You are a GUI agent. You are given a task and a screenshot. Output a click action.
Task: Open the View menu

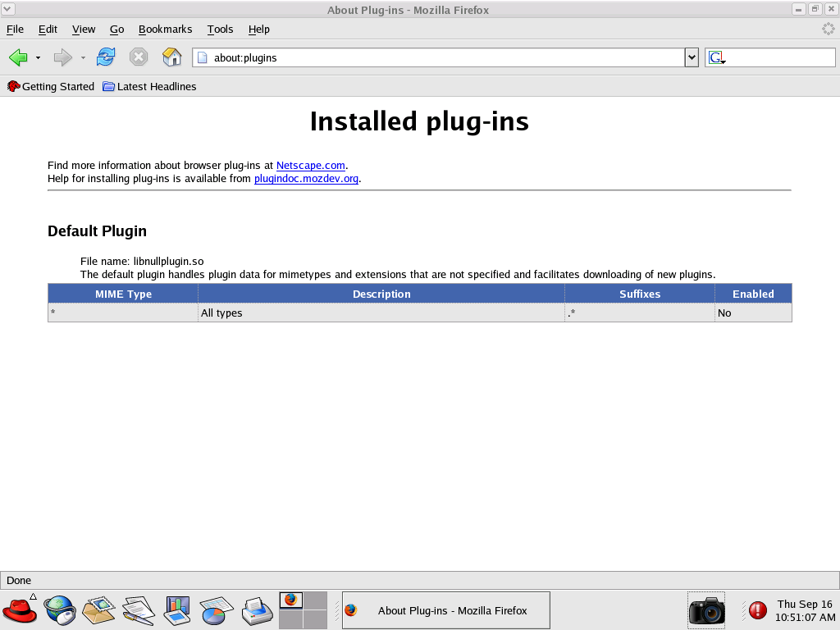click(84, 30)
